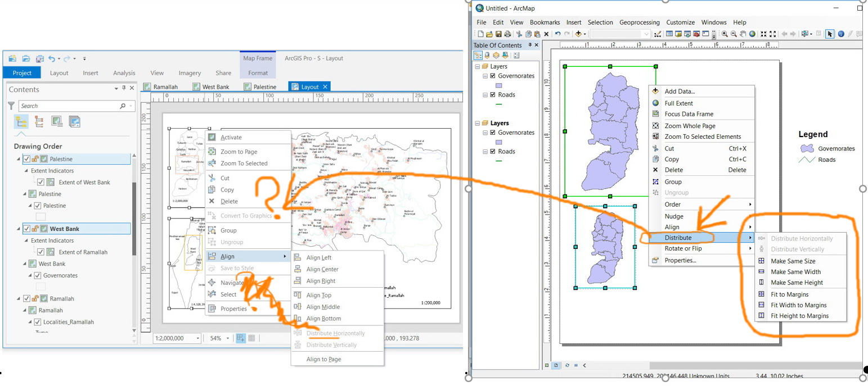Choose Make Same Size in Distribute submenu
Screen dimensions: 868x386
[793, 261]
